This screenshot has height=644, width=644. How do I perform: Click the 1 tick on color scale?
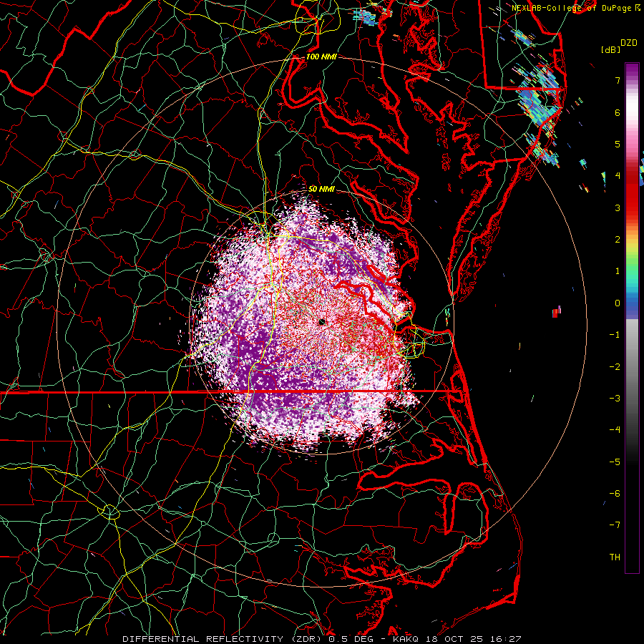(x=618, y=271)
